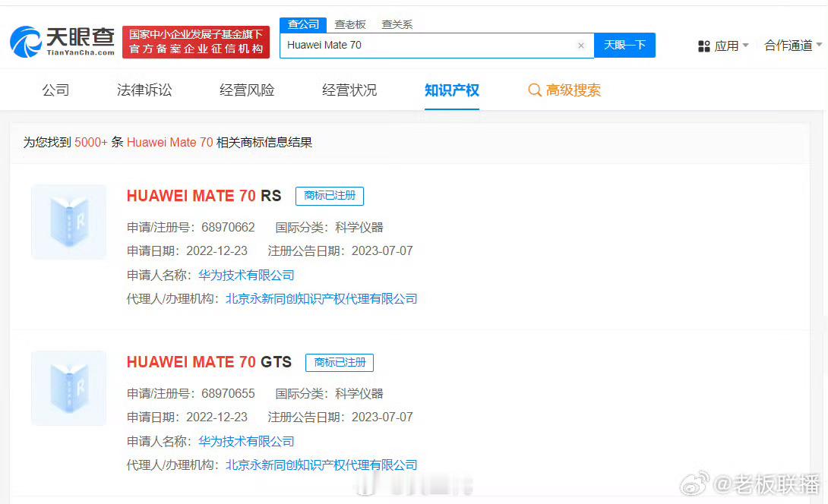Click 注册公告日期 2023-07-07 for MATE 70 GTS
Viewport: 828px width, 504px height.
point(340,417)
